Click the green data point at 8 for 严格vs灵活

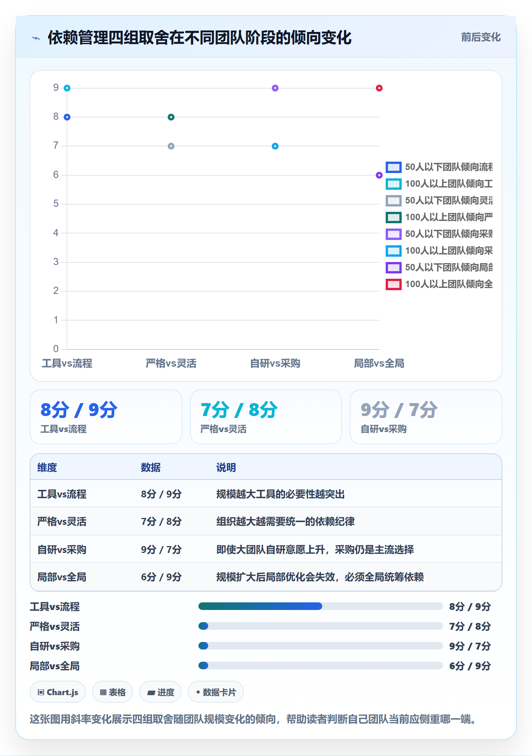[x=171, y=117]
